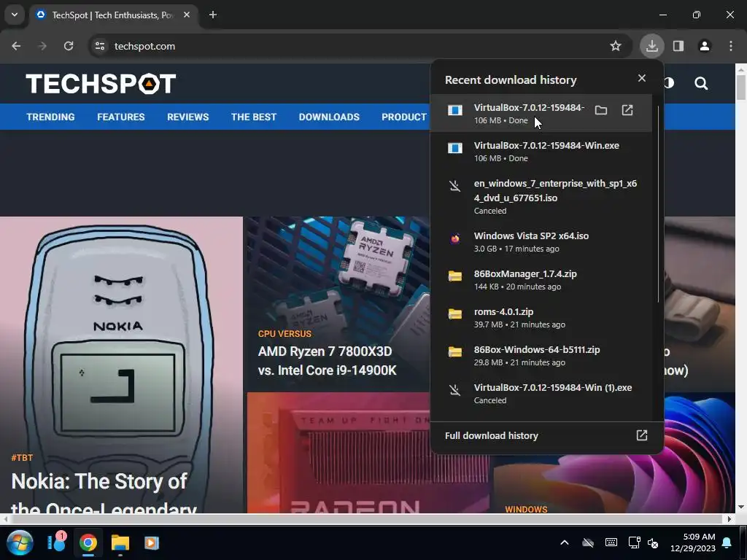The image size is (747, 560).
Task: Expand hidden system tray icons
Action: [565, 542]
